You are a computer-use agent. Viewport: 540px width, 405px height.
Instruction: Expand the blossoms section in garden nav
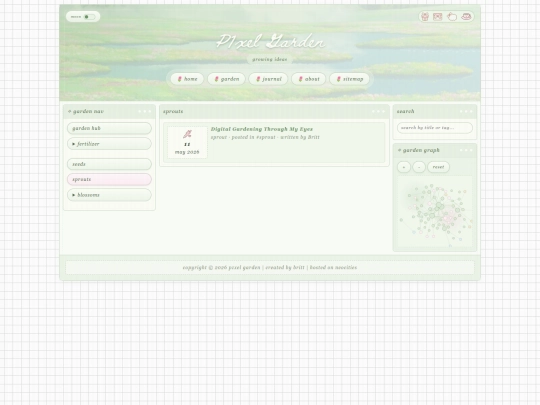pos(109,195)
